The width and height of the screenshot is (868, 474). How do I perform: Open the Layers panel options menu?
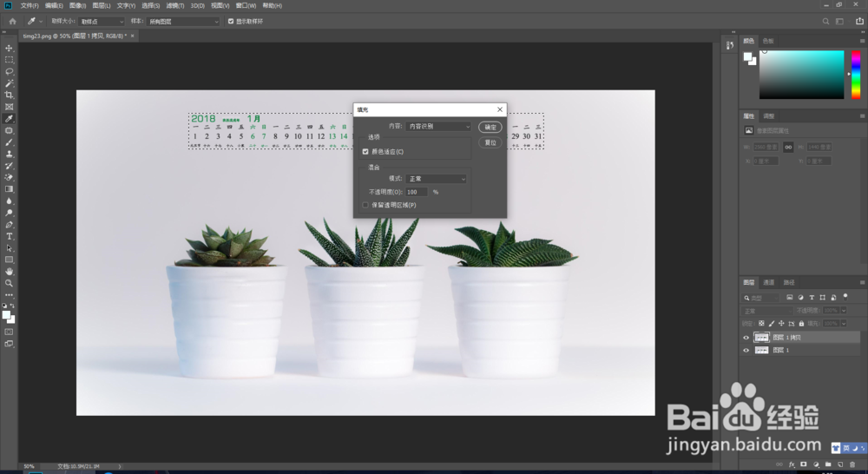pos(862,282)
